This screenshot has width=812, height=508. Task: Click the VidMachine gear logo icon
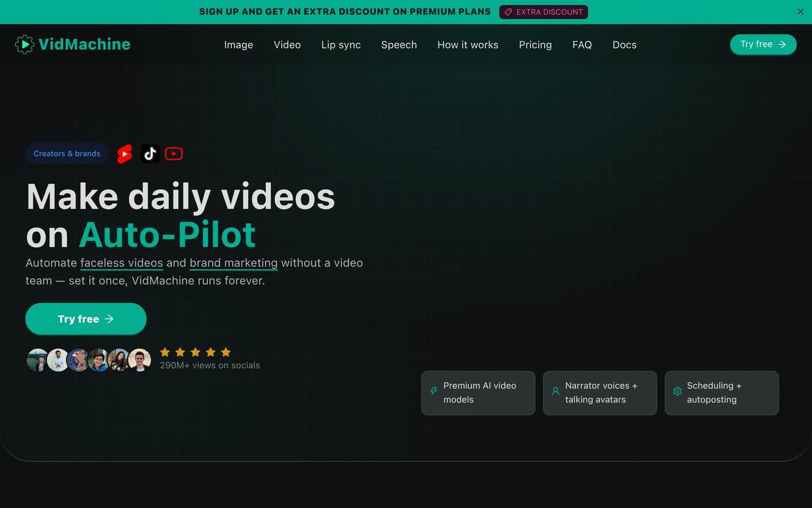pos(24,44)
